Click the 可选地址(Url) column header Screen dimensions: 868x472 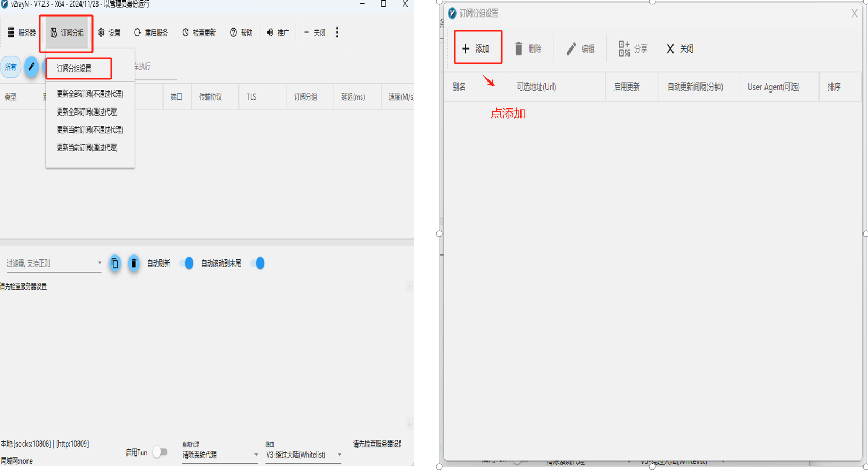point(536,87)
